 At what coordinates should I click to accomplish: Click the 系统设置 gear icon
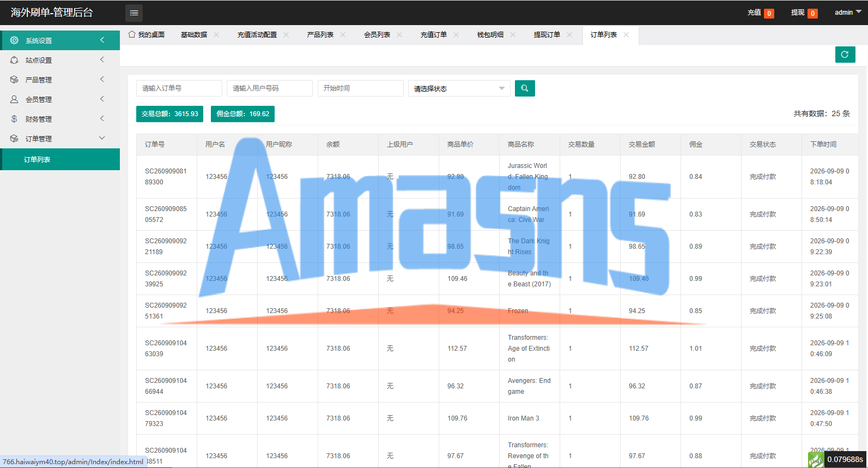click(14, 40)
